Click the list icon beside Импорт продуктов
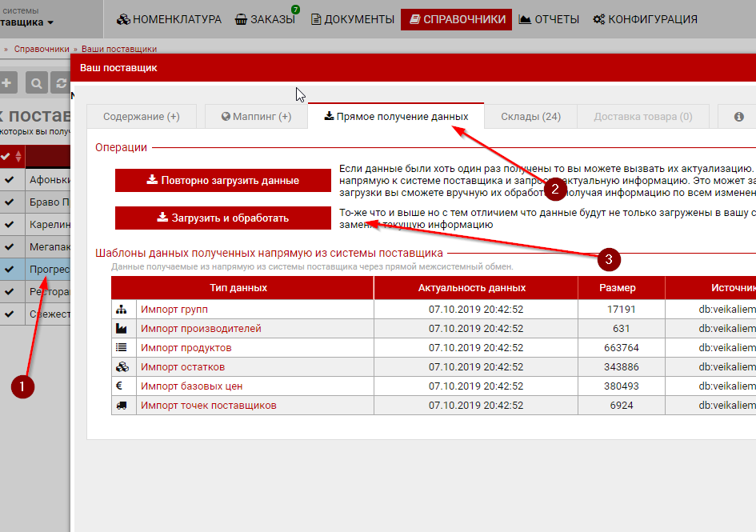This screenshot has width=756, height=532. coord(122,348)
